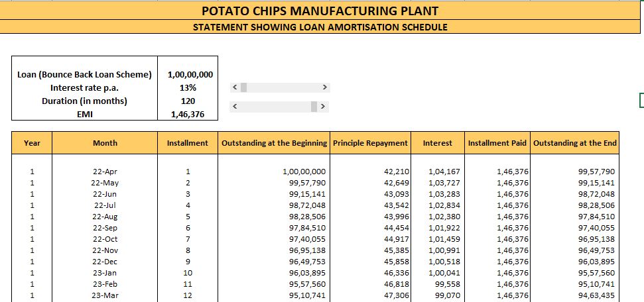Screen dimensions: 644x302
Task: Click the Month column header
Action: coord(105,143)
